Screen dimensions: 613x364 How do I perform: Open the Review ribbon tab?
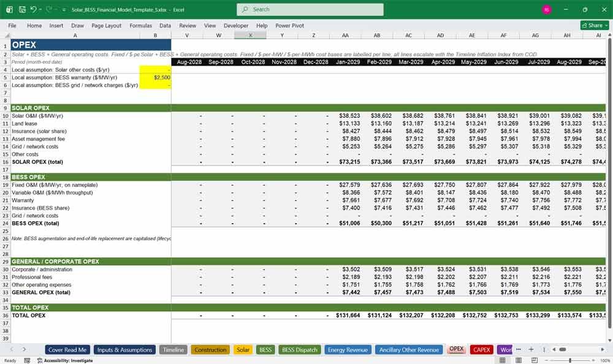(188, 25)
